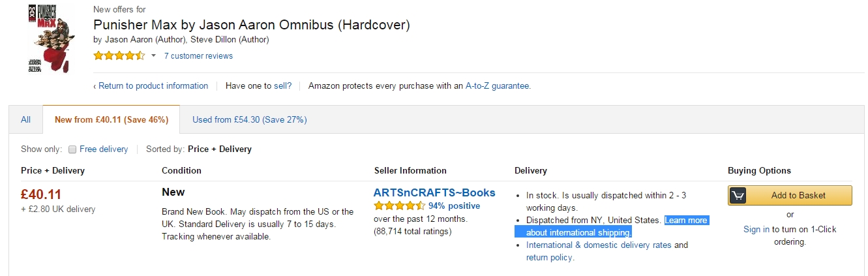Click the product star rating icons
This screenshot has width=868, height=276.
(x=119, y=55)
